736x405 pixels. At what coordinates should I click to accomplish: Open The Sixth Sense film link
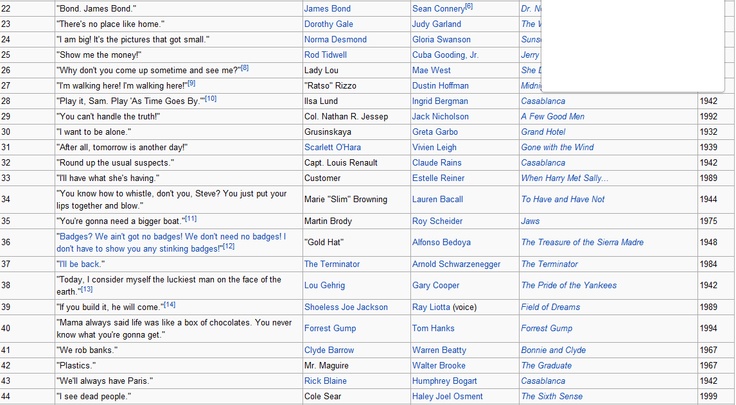[552, 397]
